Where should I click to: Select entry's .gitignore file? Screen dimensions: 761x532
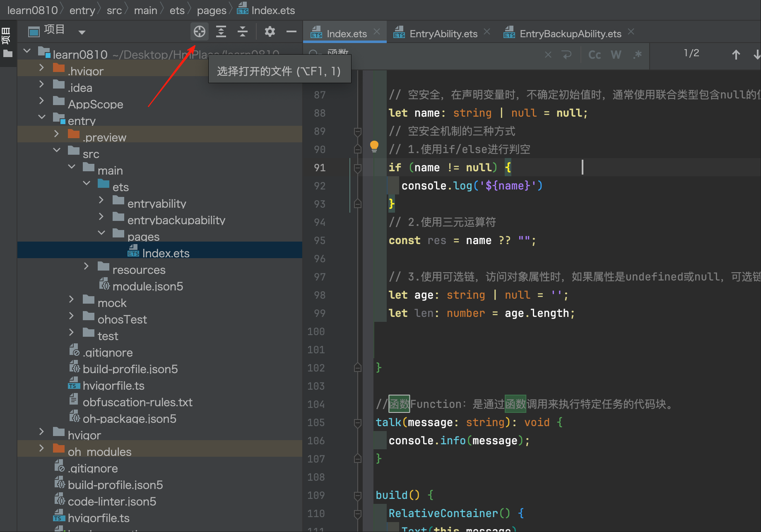pos(160,350)
